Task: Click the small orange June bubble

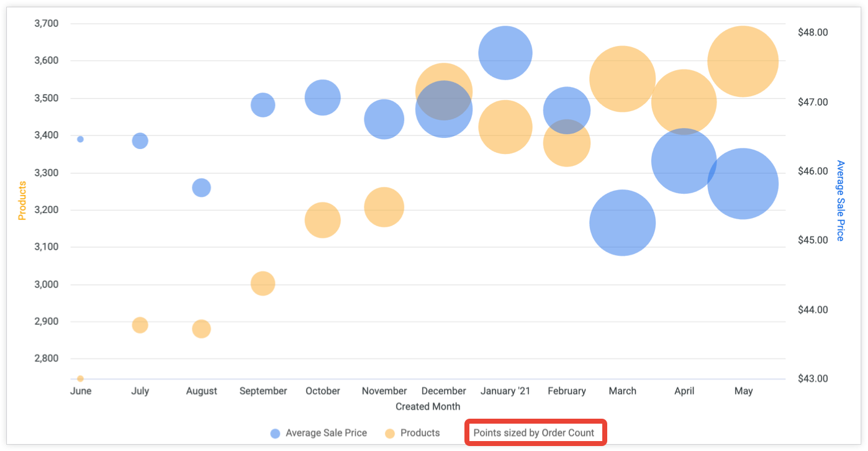Action: [80, 378]
